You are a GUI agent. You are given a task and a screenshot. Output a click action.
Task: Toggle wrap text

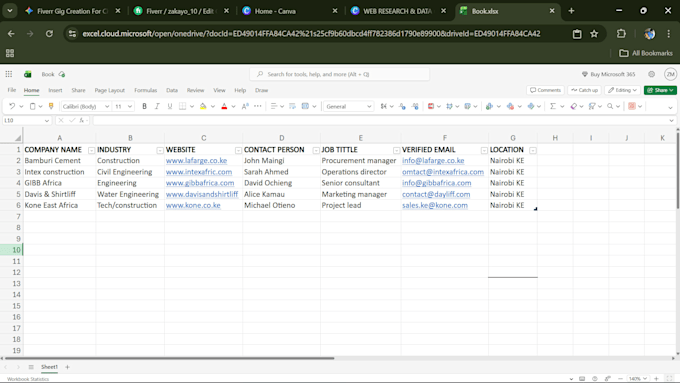[x=292, y=106]
